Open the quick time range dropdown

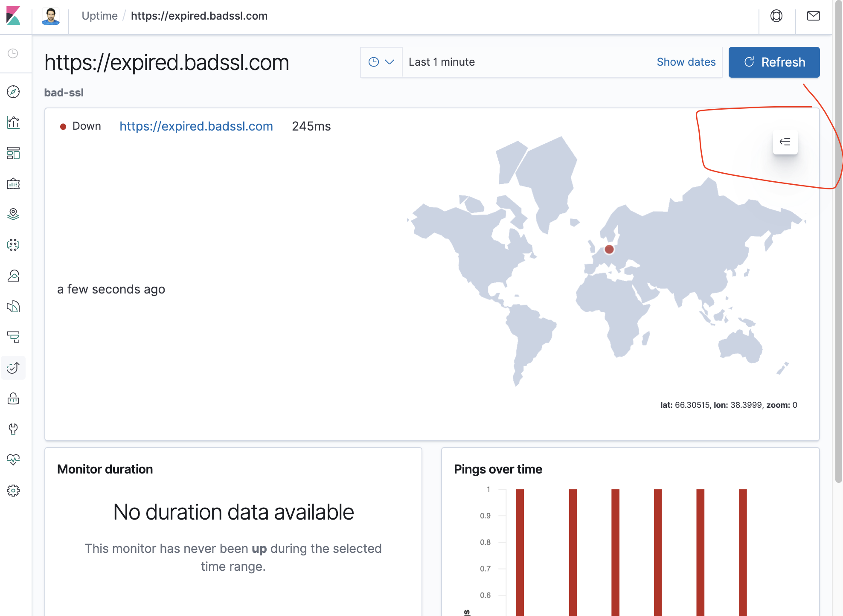pos(381,62)
